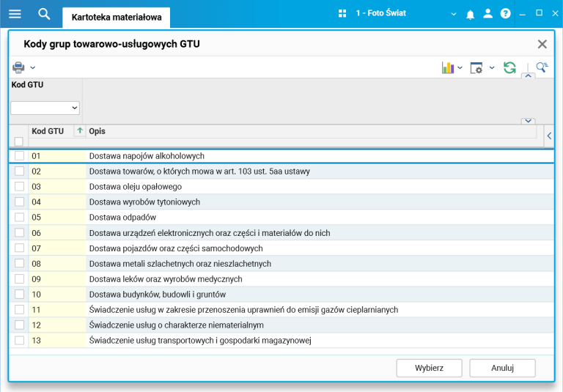The width and height of the screenshot is (563, 392).
Task: Open the hamburger main menu
Action: 15,14
